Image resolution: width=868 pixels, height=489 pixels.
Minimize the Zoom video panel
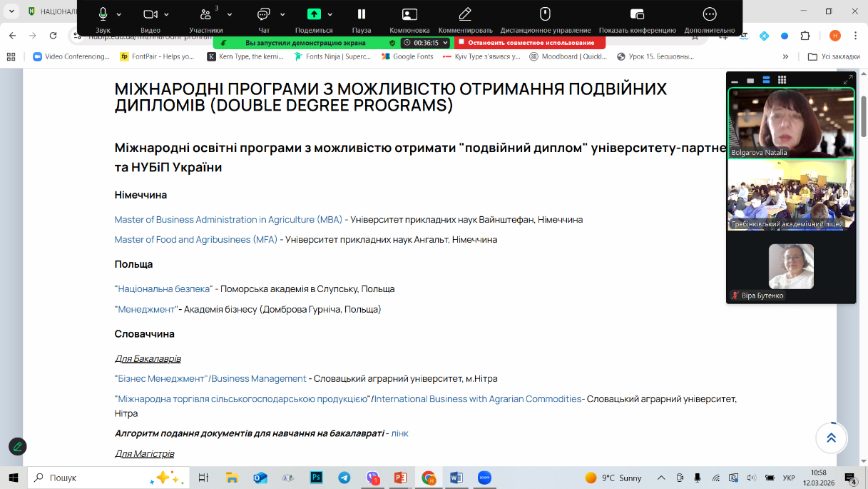pos(735,81)
